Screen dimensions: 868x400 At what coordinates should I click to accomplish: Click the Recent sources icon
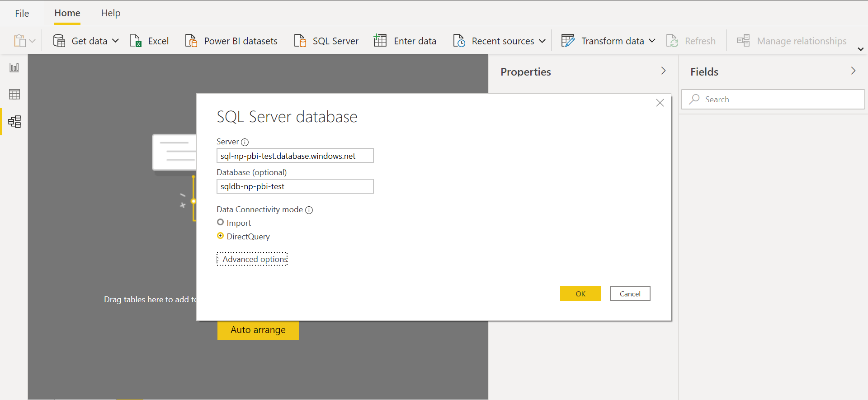click(x=459, y=41)
